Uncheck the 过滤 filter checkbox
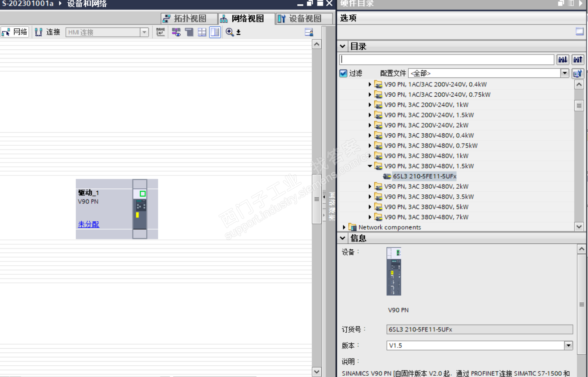Screen dimensions: 588x377 343,74
